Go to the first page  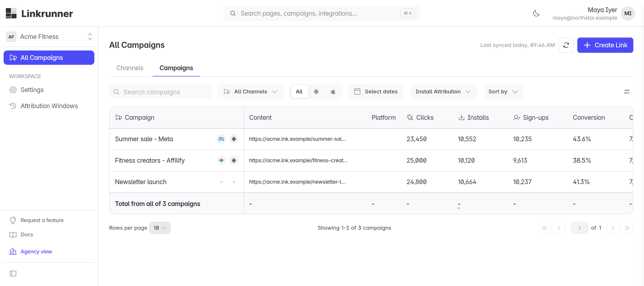(x=544, y=228)
